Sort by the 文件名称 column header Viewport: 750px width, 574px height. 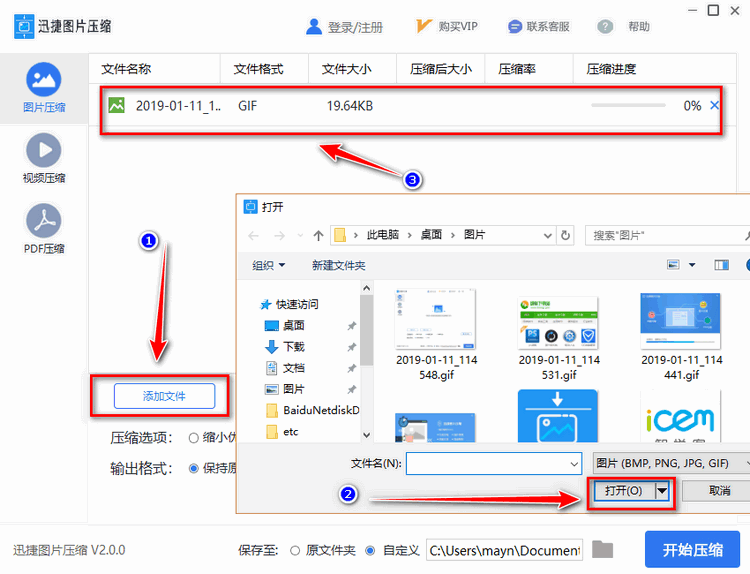pyautogui.click(x=154, y=69)
